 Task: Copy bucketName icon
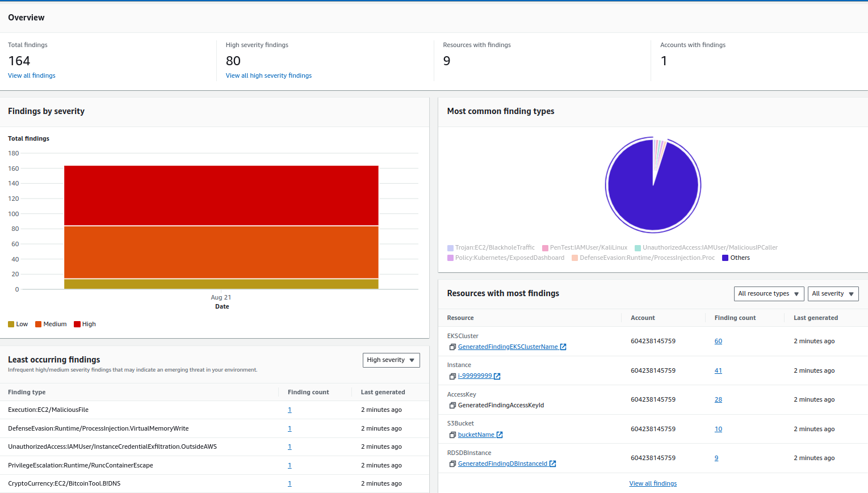(452, 435)
